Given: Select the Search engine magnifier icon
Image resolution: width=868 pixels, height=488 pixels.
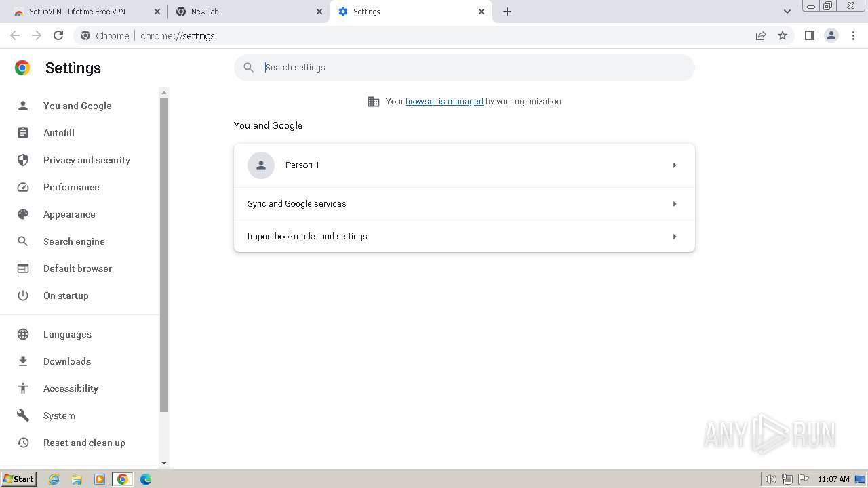Looking at the screenshot, I should point(23,241).
